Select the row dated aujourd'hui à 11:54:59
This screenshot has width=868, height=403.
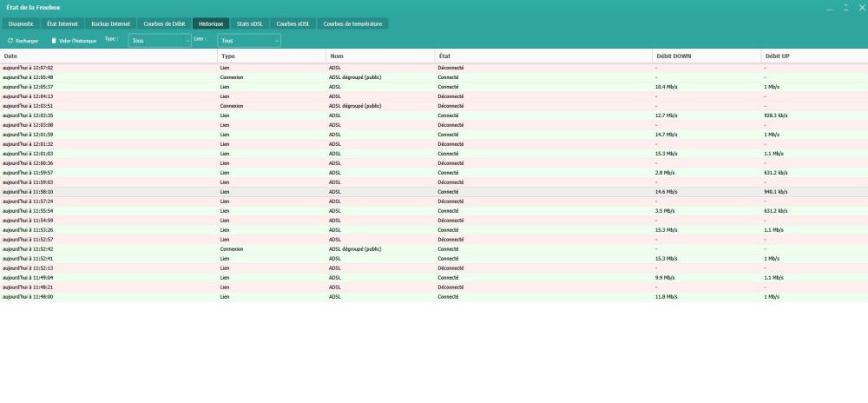[434, 221]
